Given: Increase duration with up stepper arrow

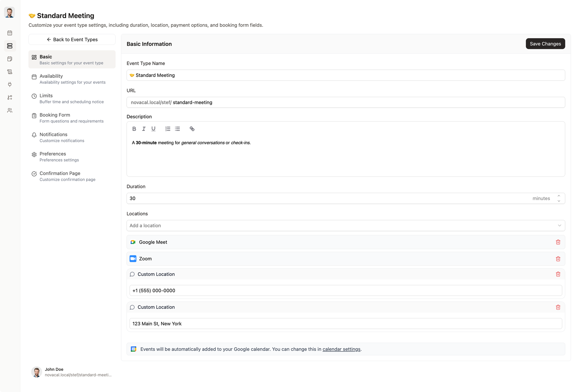Looking at the screenshot, I should pyautogui.click(x=559, y=196).
